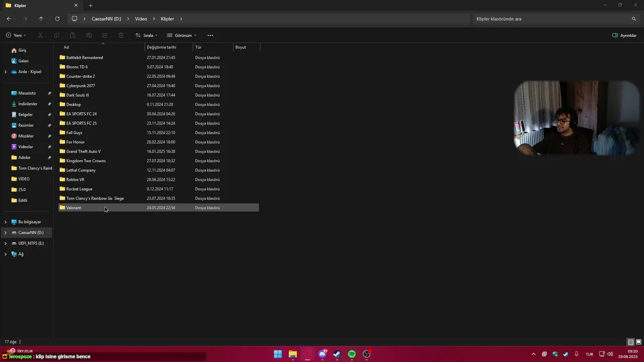Click the microphone tray icon
Image resolution: width=644 pixels, height=362 pixels.
577,354
